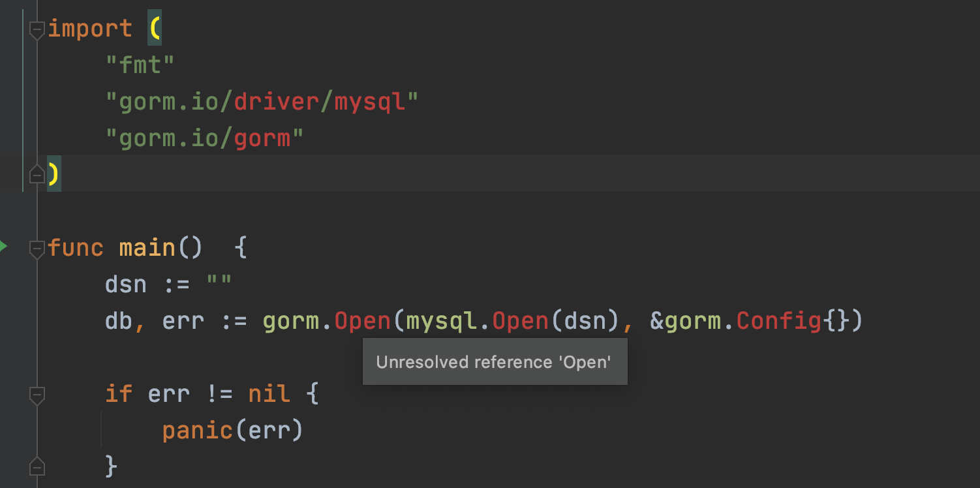
Task: Fold the 'if err != nil' block
Action: click(x=38, y=395)
